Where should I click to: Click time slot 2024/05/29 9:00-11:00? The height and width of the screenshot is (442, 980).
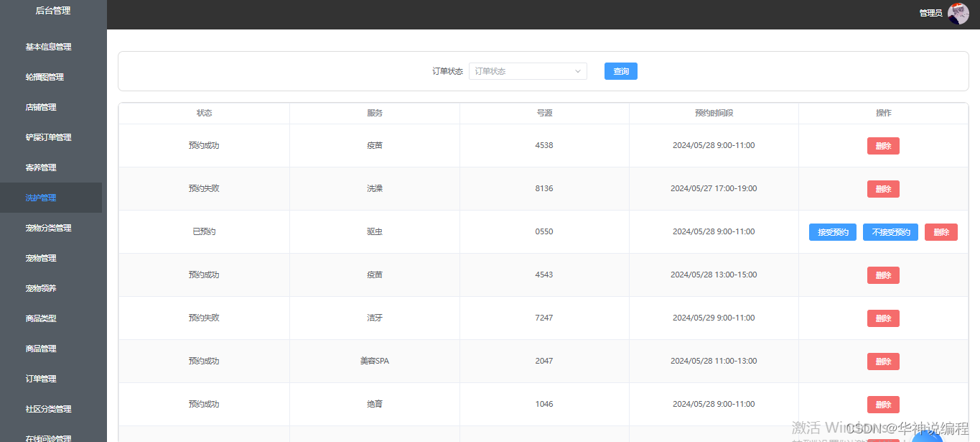[x=714, y=318]
